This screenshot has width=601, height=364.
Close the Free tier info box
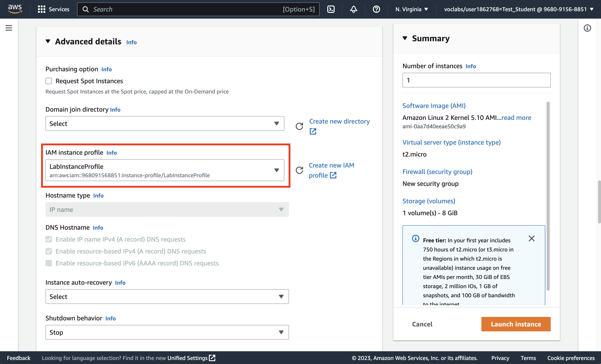click(531, 238)
